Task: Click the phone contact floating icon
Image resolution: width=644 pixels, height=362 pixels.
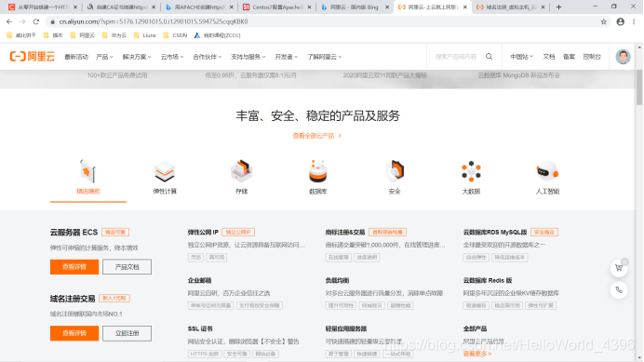Action: 619,290
